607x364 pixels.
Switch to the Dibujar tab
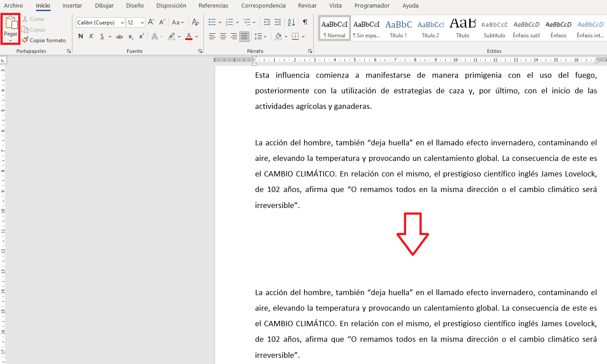[x=104, y=6]
